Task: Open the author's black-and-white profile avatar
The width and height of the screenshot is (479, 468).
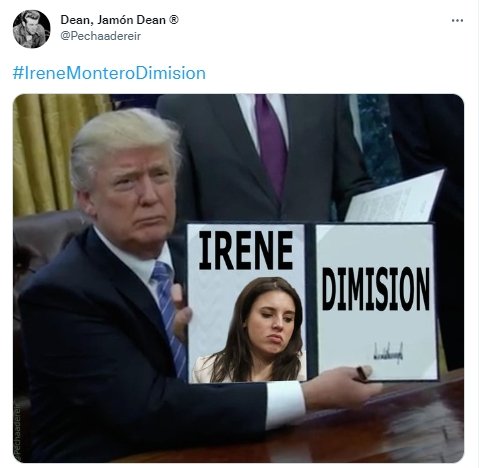Action: (32, 29)
